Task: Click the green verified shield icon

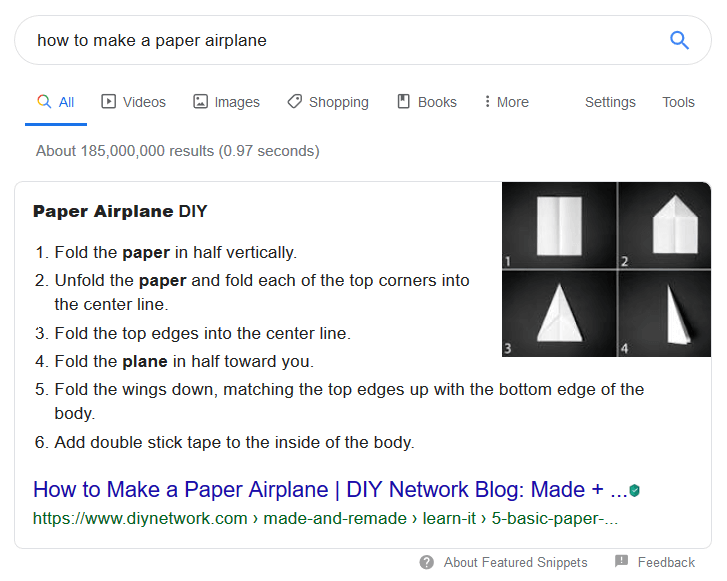Action: click(634, 490)
